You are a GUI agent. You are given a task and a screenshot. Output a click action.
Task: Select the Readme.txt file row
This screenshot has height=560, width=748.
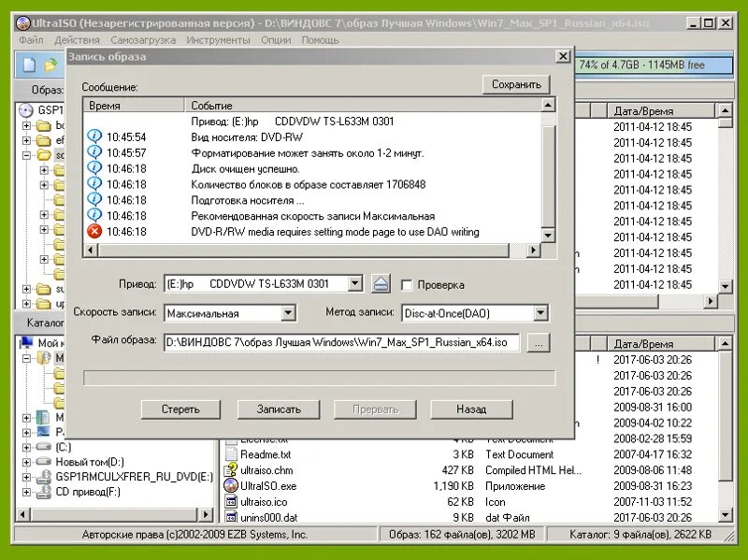click(470, 454)
